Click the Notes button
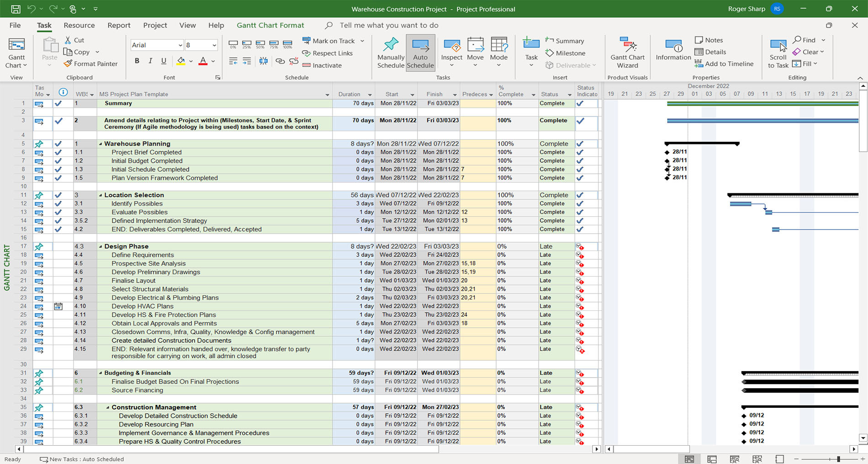 (709, 40)
